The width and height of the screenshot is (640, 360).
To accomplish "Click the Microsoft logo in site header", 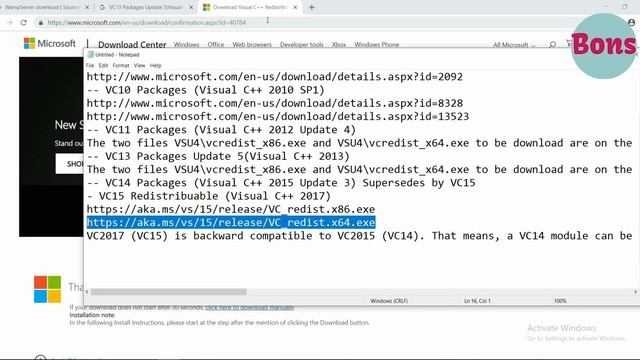I will tap(50, 43).
